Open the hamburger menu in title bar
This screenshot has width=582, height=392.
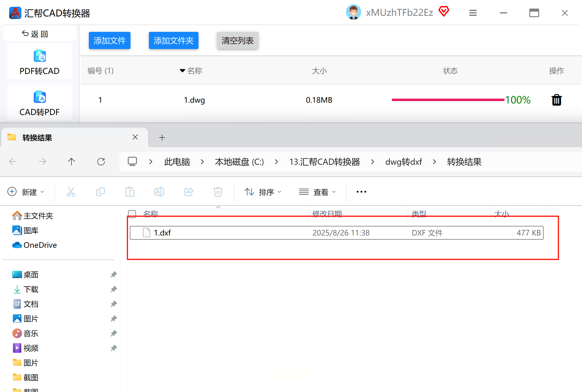pyautogui.click(x=473, y=13)
